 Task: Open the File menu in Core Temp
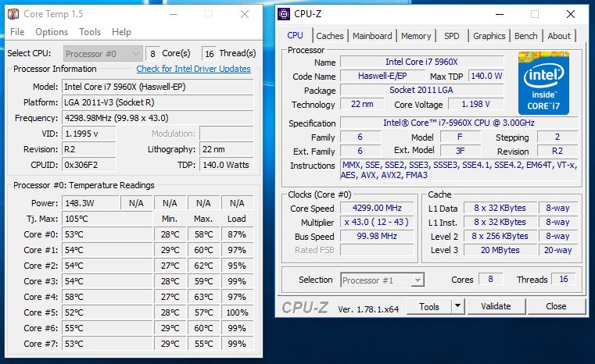(17, 32)
